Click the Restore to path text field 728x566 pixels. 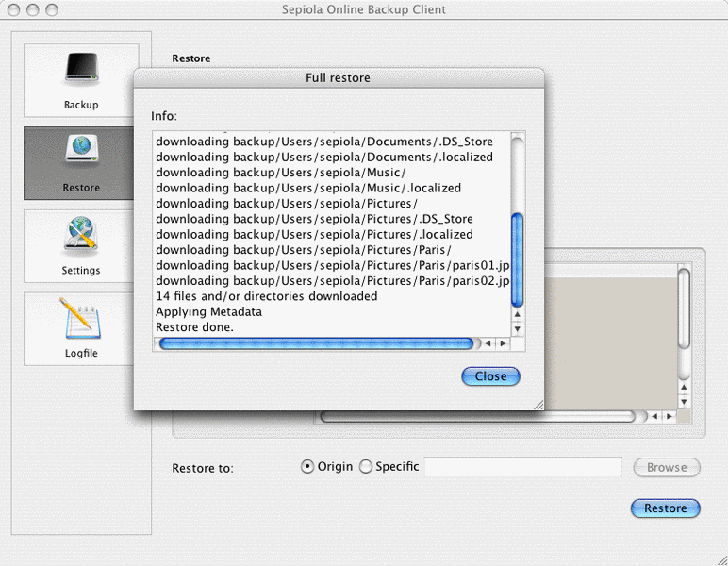pos(523,467)
